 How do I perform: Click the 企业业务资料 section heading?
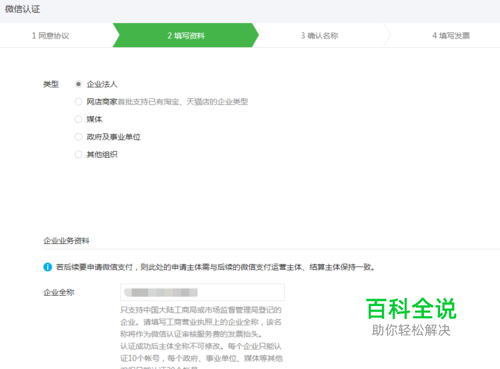pos(66,241)
